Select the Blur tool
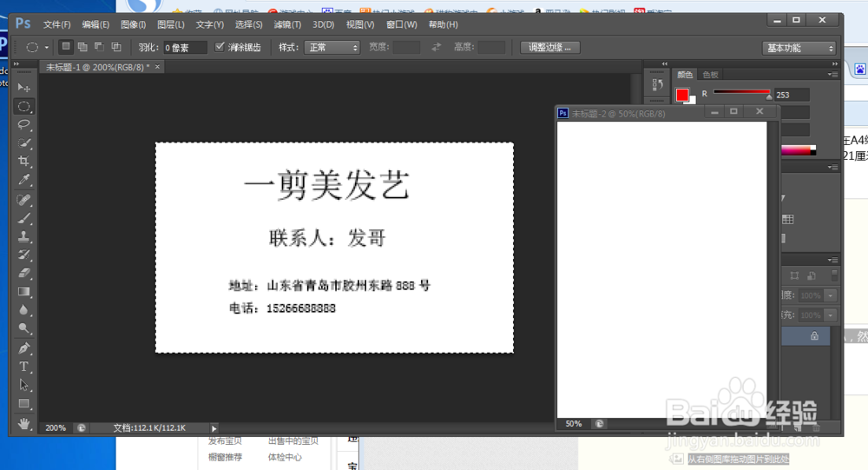The height and width of the screenshot is (470, 868). 23,310
